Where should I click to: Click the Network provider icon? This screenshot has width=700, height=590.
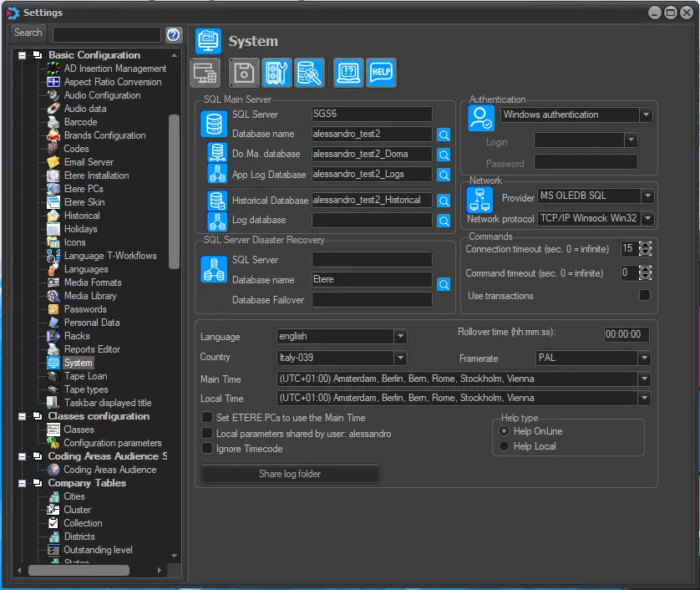(x=479, y=201)
